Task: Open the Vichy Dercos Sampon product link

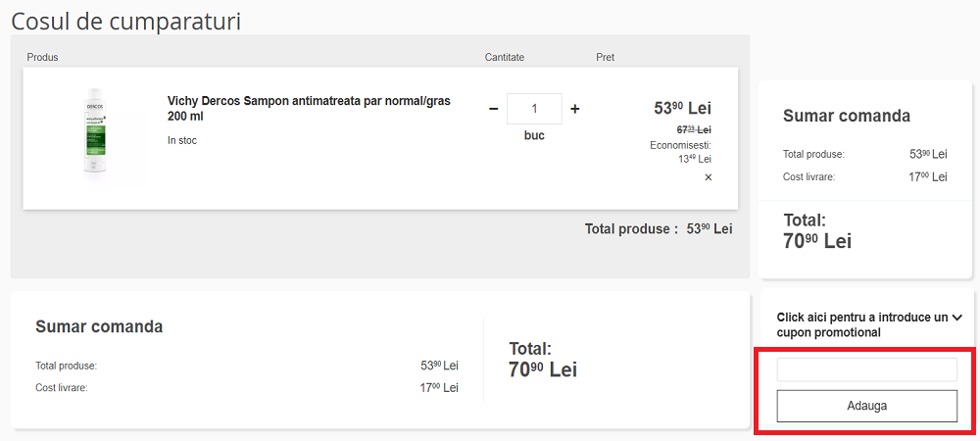Action: coord(309,108)
